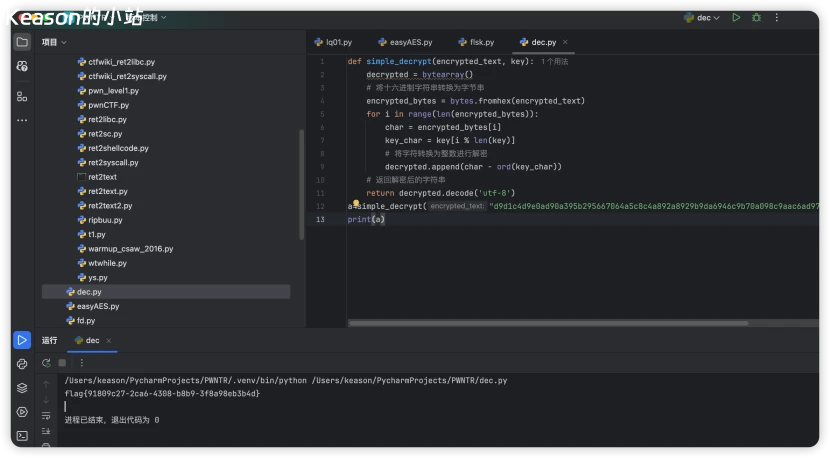Toggle soft-wrap in the console output

point(46,414)
